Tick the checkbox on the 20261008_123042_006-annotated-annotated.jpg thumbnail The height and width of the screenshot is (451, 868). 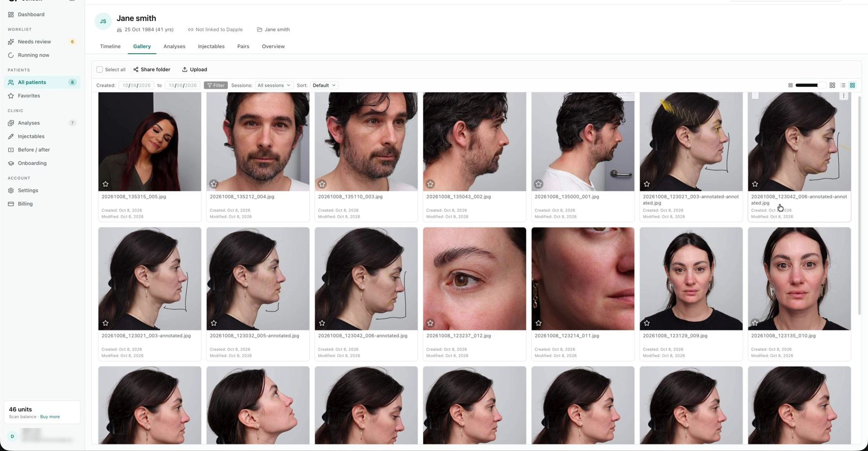755,96
